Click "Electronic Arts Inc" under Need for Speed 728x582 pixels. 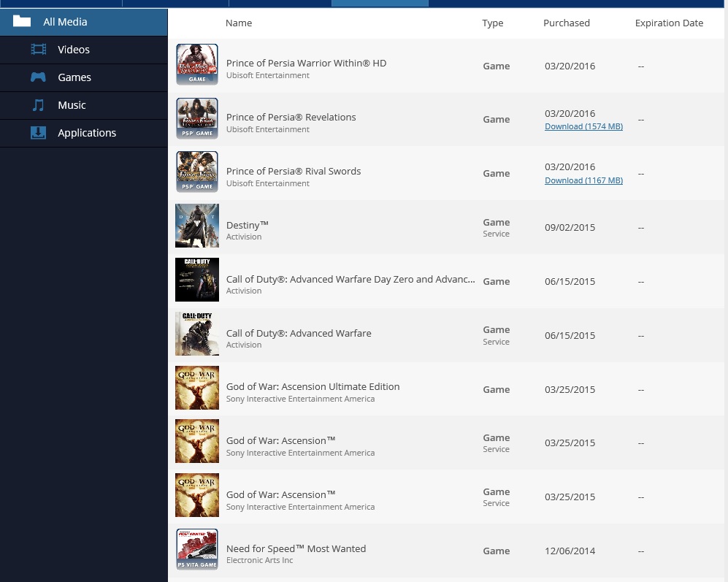pos(259,560)
